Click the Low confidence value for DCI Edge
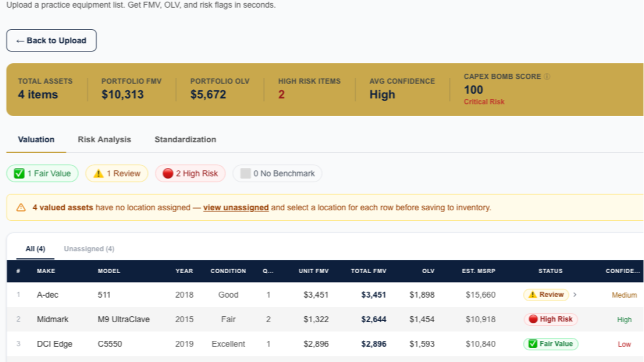Screen dimensions: 644x362 point(624,344)
